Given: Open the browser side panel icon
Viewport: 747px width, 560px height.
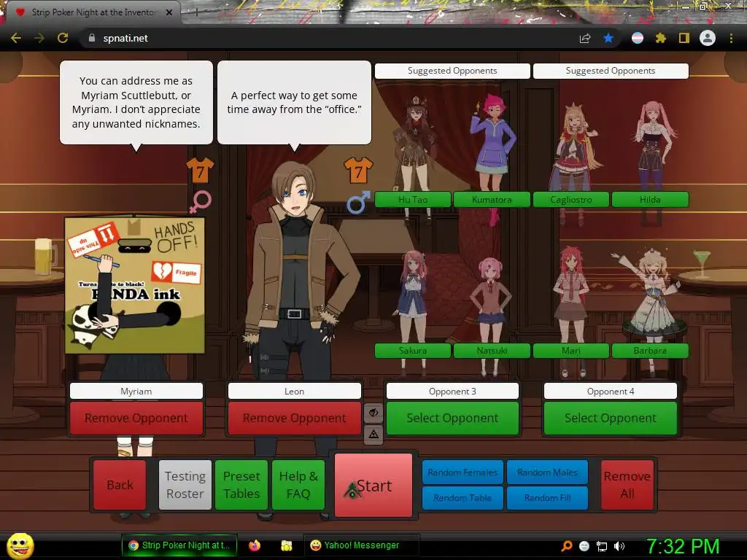Looking at the screenshot, I should pos(684,38).
